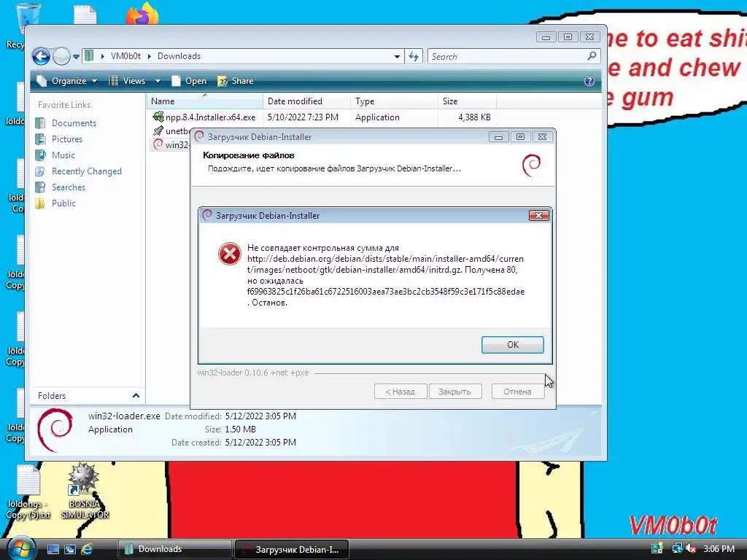Image resolution: width=747 pixels, height=560 pixels.
Task: Open Firefox desktop shortcut
Action: coord(142,13)
